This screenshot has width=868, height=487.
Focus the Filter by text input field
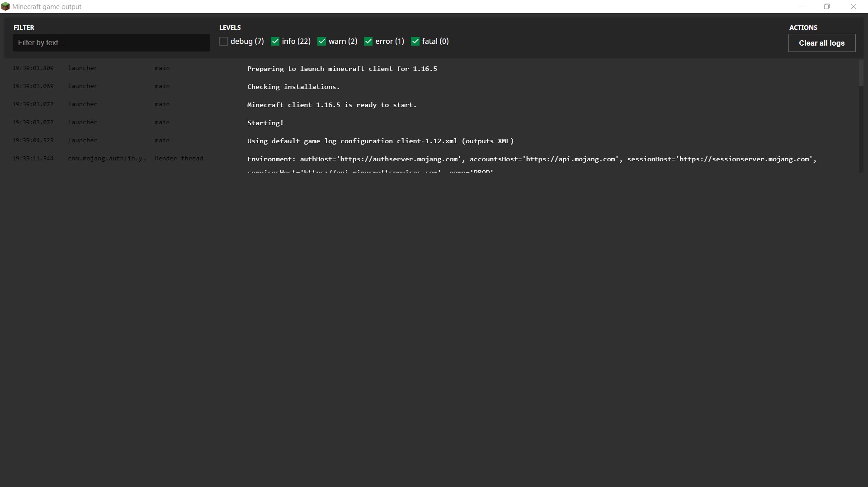point(111,42)
